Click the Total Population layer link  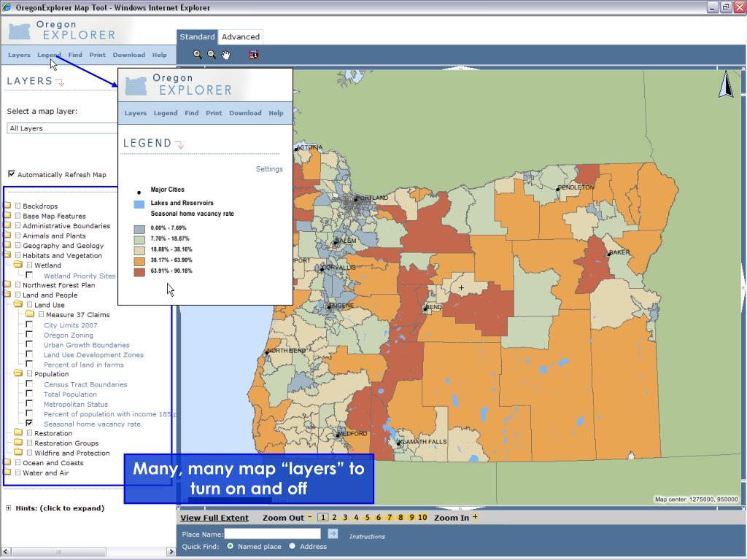[70, 394]
